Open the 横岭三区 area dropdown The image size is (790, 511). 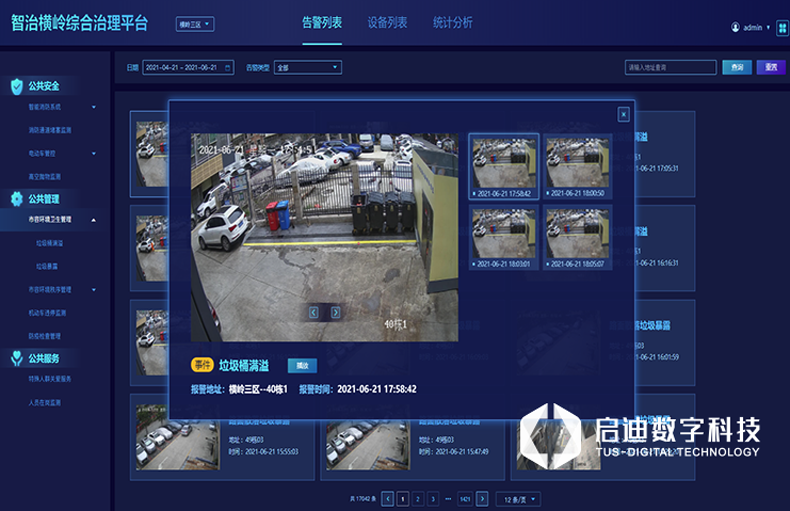(x=195, y=24)
